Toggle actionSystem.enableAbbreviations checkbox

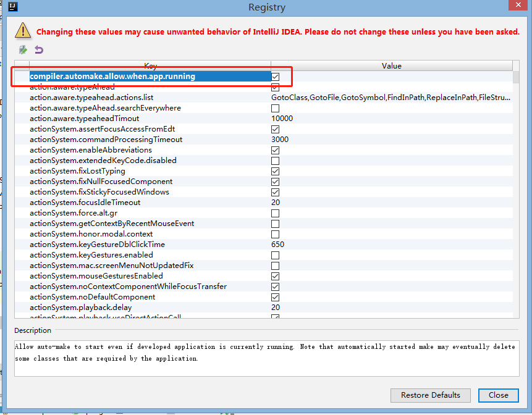pos(275,150)
